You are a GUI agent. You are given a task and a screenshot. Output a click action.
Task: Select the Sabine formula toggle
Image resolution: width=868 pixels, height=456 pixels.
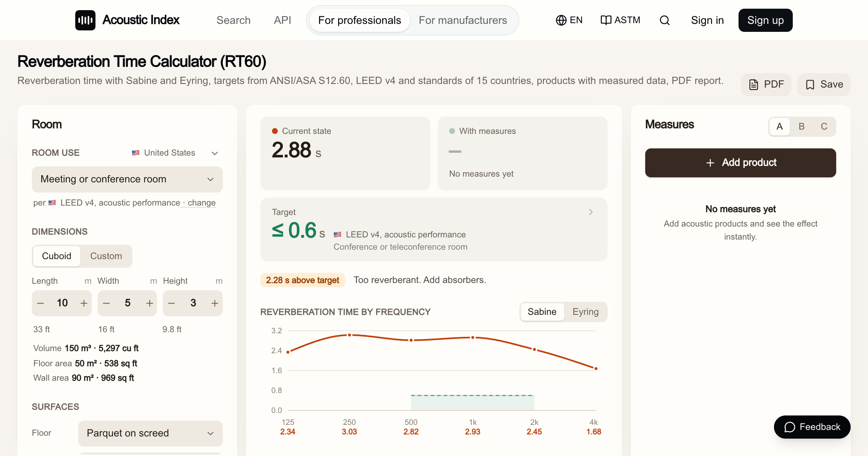[x=542, y=312]
